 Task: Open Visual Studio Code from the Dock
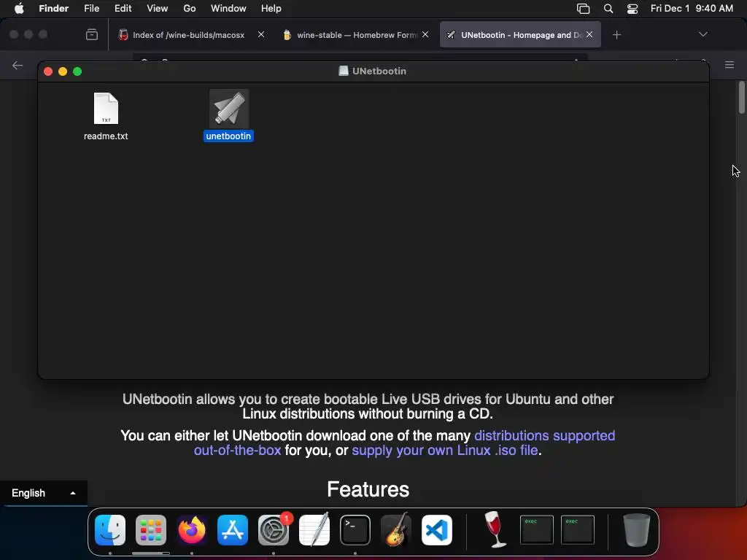[437, 530]
